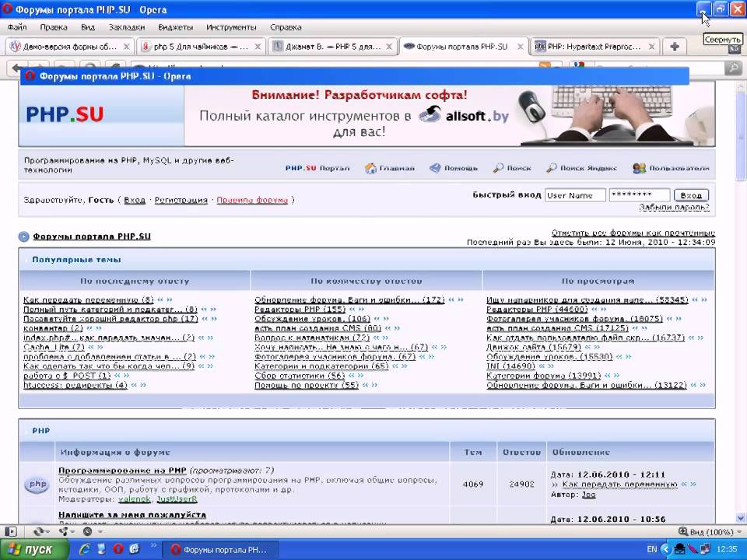This screenshot has width=747, height=560.
Task: Open topic Помощь по проекту (55)
Action: tap(307, 385)
